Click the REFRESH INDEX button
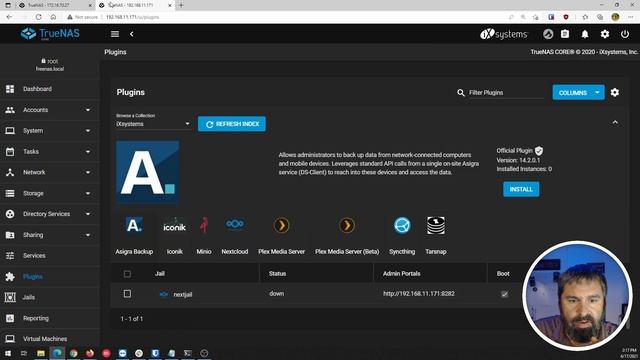This screenshot has width=640, height=360. (x=232, y=124)
